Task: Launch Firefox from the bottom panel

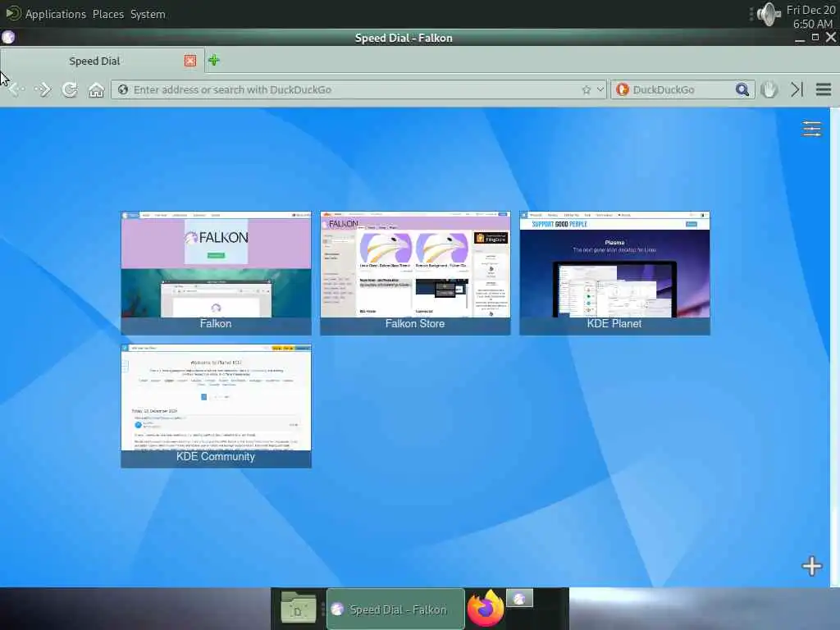Action: [x=486, y=608]
